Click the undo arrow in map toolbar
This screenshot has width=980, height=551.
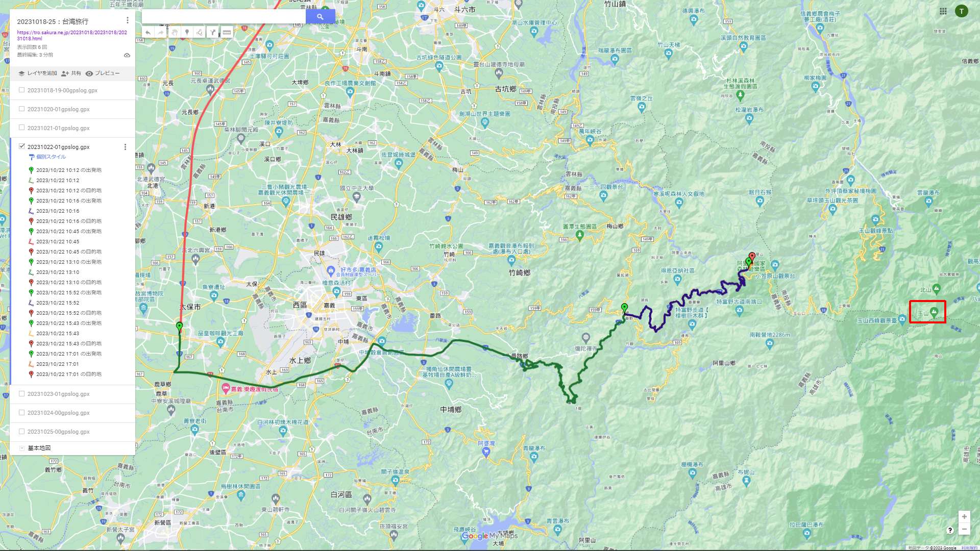[x=148, y=32]
